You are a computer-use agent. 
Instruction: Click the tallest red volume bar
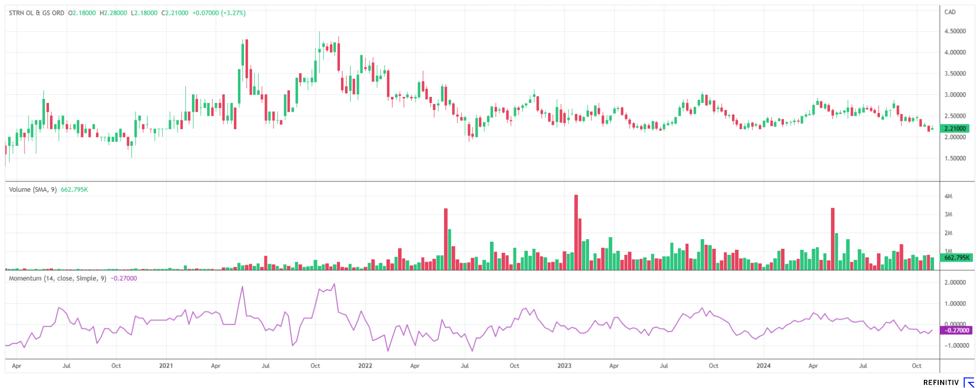[576, 232]
